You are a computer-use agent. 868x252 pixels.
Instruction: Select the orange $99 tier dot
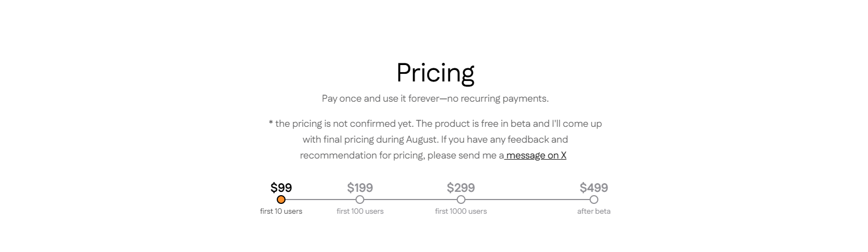click(281, 200)
